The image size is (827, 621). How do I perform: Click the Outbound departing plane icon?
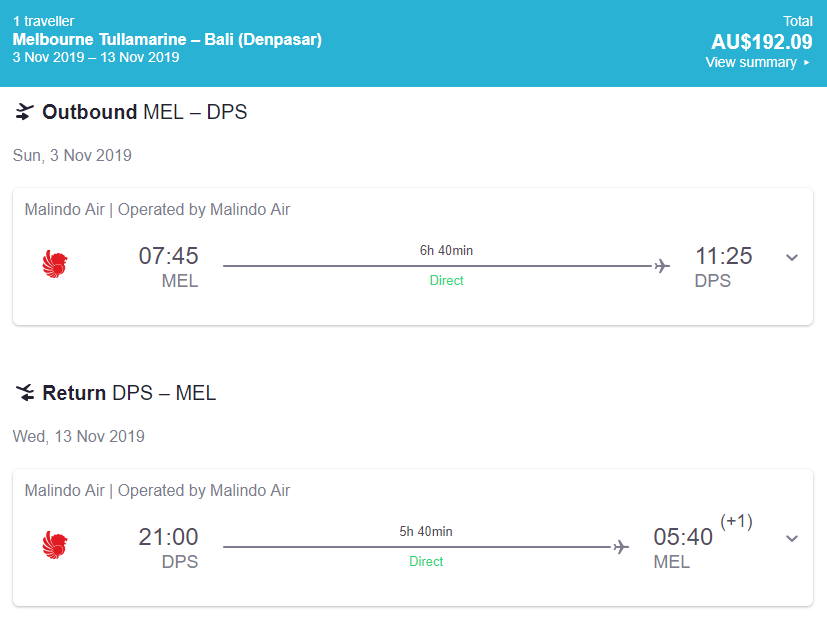25,112
